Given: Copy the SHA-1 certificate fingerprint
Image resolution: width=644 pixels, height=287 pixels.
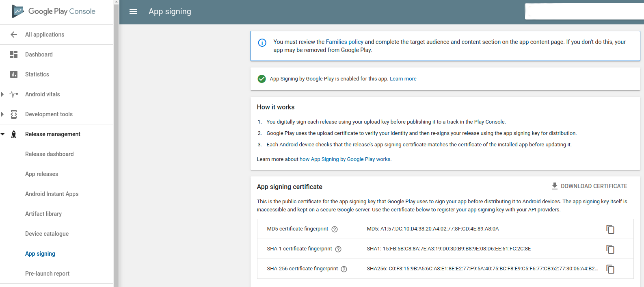Looking at the screenshot, I should click(610, 249).
